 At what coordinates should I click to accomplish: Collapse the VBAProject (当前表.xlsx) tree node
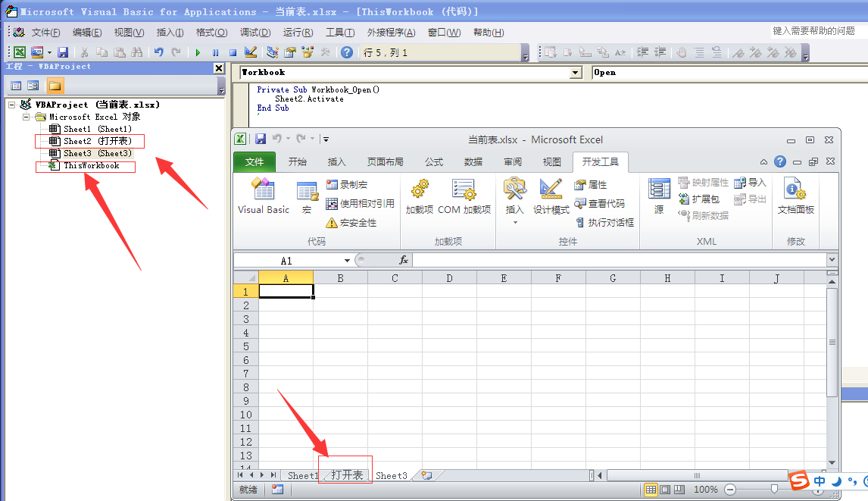11,104
